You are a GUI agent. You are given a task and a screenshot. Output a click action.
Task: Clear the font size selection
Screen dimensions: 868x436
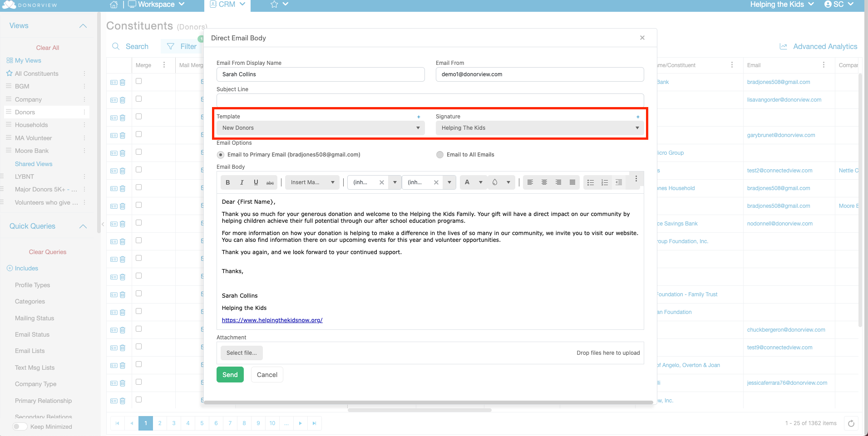point(436,182)
